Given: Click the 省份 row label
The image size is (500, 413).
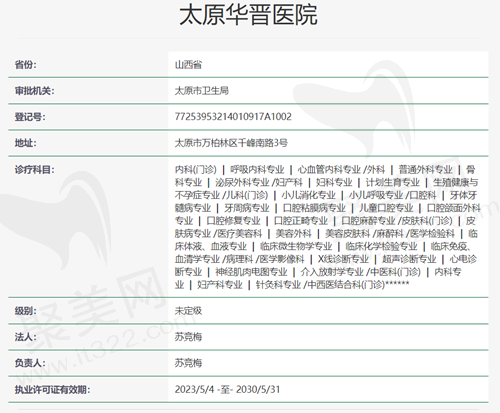Looking at the screenshot, I should [25, 65].
